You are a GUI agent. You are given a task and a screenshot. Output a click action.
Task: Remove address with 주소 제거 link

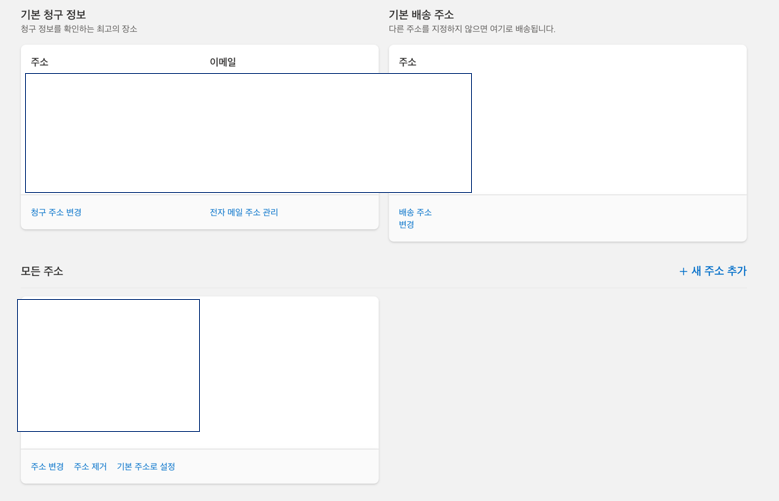90,467
